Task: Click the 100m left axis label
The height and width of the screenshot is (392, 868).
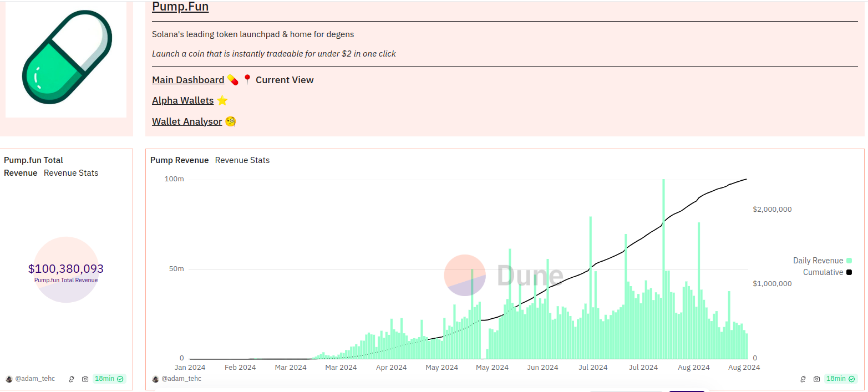Action: [174, 179]
